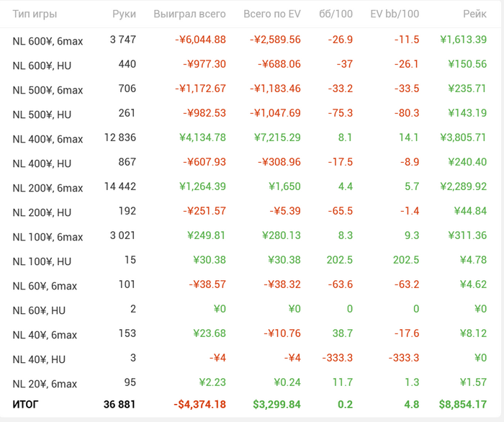This screenshot has height=422, width=504.
Task: Click total result '-$4,374.18'
Action: pos(200,404)
